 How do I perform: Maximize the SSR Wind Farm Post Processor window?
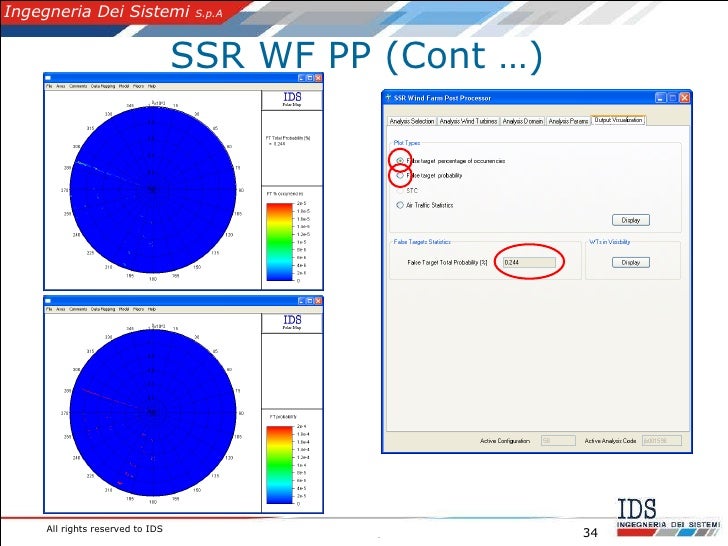[672, 98]
